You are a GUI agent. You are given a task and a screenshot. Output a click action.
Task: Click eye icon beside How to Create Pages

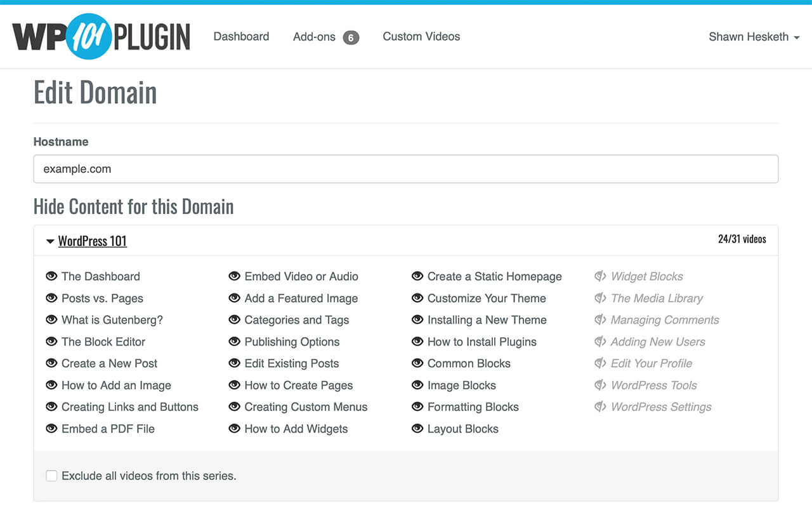pos(235,385)
